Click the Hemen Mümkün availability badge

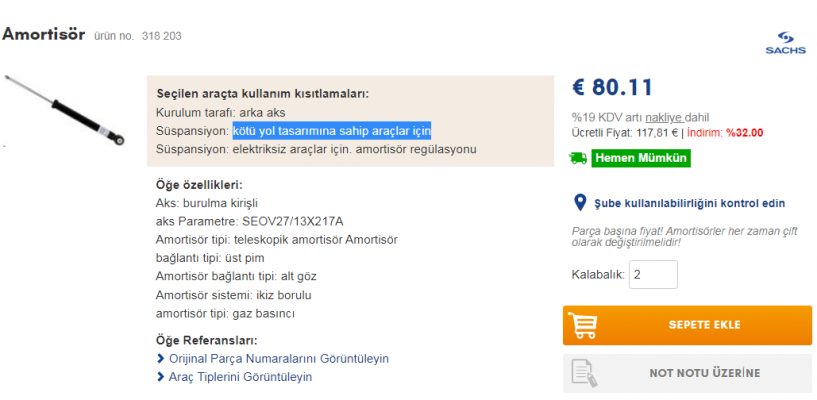641,158
